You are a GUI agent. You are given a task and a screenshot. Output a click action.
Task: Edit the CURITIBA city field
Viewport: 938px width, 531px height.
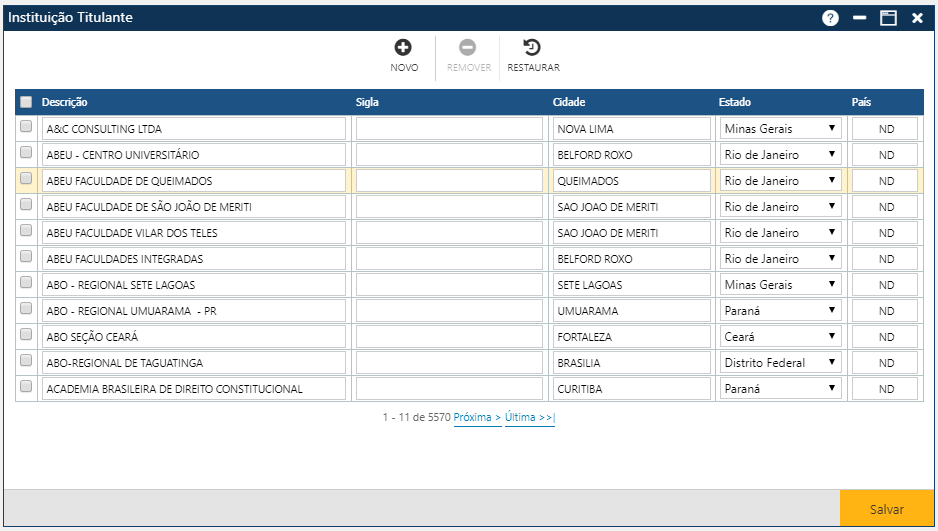point(632,389)
